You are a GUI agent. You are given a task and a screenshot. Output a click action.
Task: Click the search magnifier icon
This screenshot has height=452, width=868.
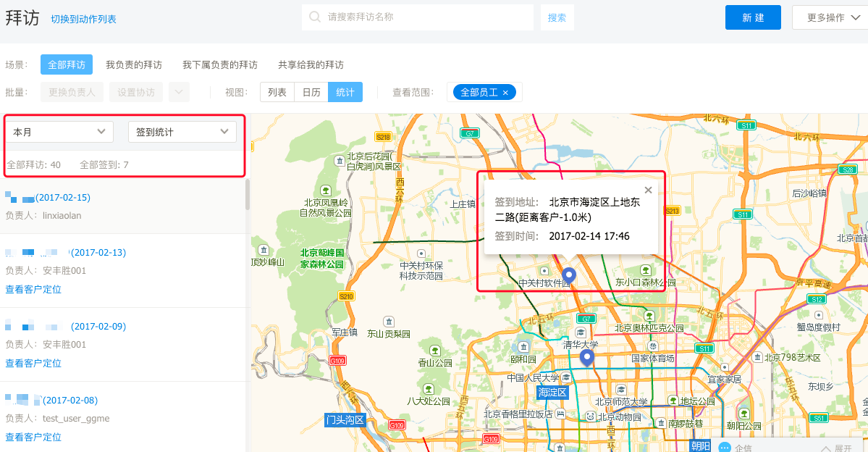tap(315, 17)
